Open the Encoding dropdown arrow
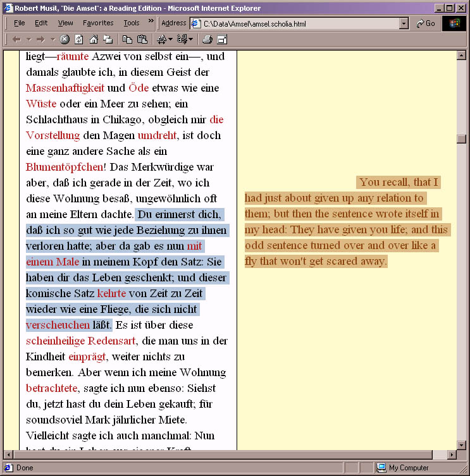Screen dimensions: 470x476 190,39
